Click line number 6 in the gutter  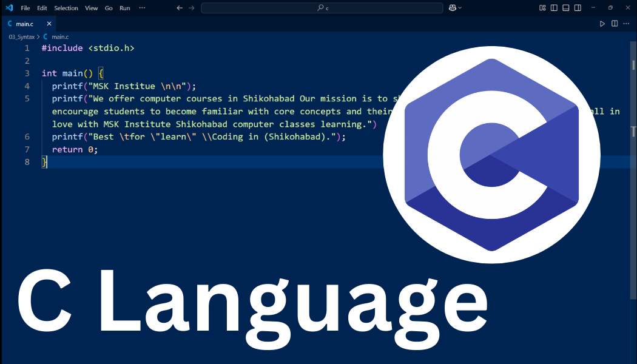pos(27,137)
